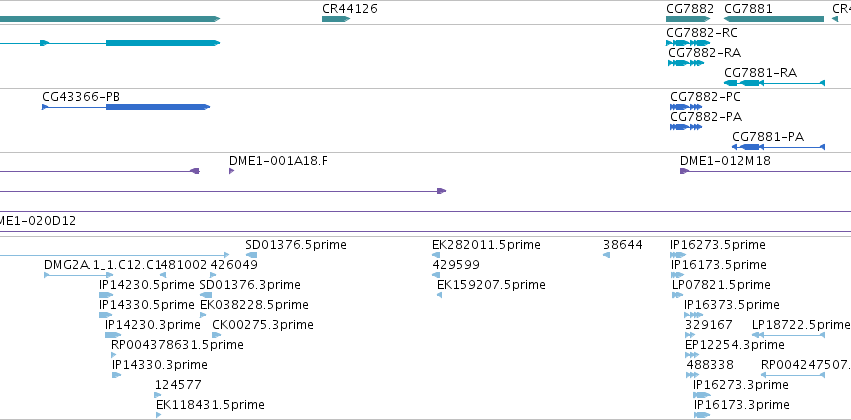Click the IP16173.5prime EST
This screenshot has width=851, height=420.
click(x=677, y=275)
